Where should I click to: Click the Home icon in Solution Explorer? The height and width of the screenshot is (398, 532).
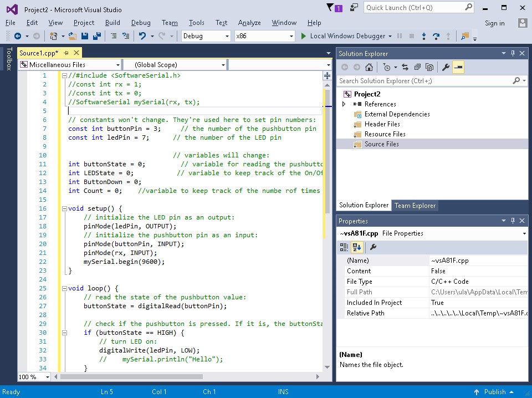click(x=369, y=67)
